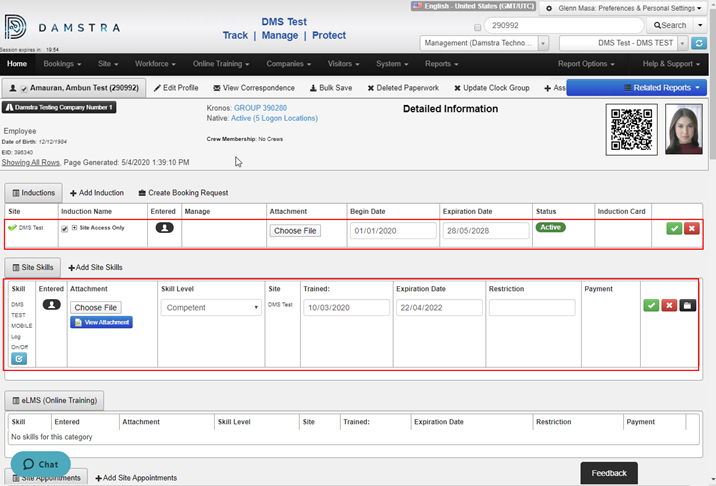Open the Search options dropdown arrow
The image size is (716, 486).
(700, 25)
